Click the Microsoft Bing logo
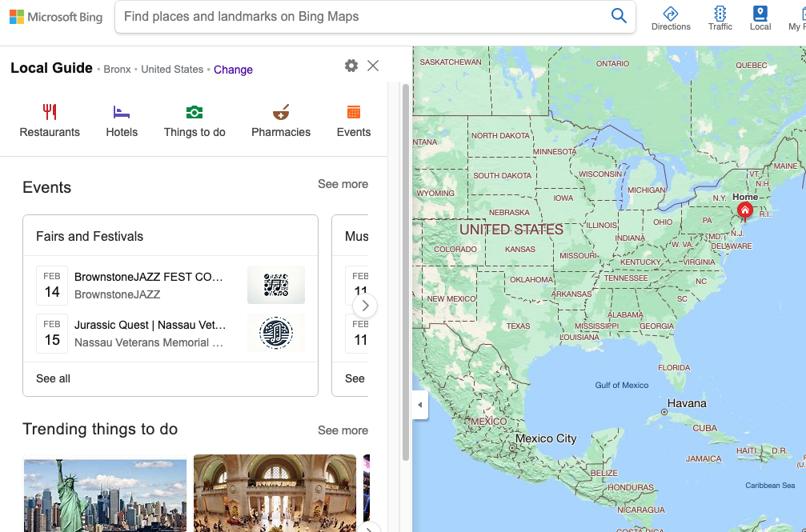Screen dimensions: 806x532 [x=55, y=16]
